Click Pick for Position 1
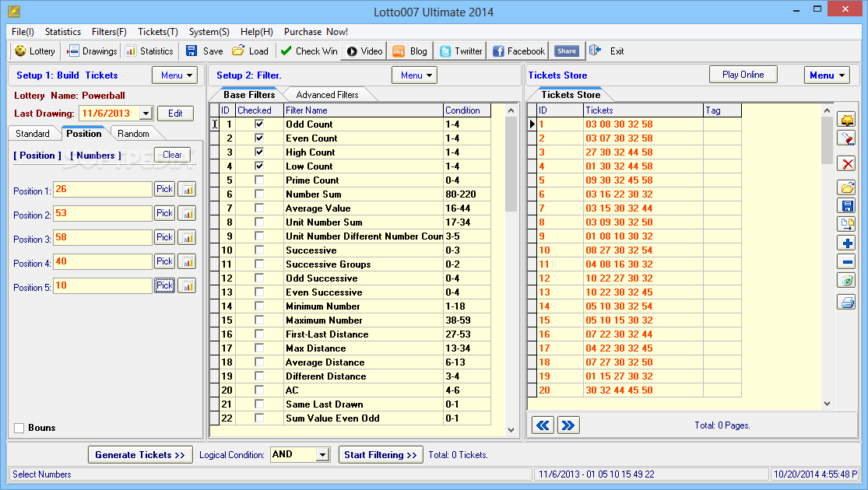Image resolution: width=868 pixels, height=490 pixels. coord(164,189)
